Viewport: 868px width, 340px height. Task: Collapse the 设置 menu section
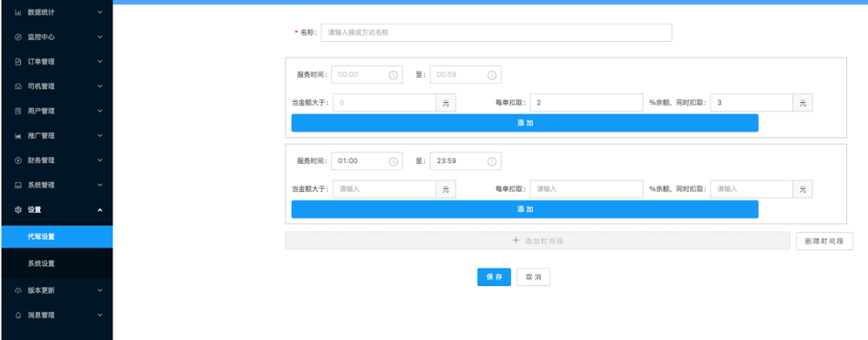tap(100, 210)
